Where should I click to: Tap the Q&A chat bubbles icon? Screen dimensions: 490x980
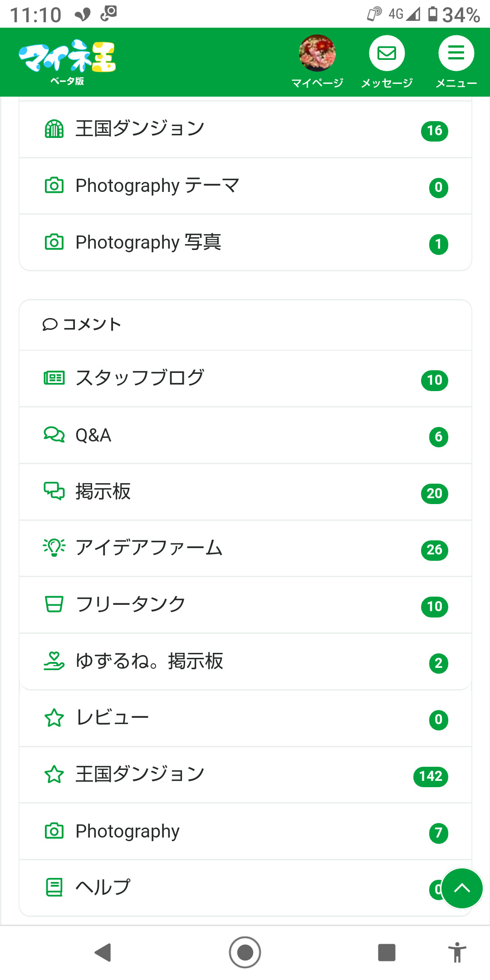[x=54, y=435]
